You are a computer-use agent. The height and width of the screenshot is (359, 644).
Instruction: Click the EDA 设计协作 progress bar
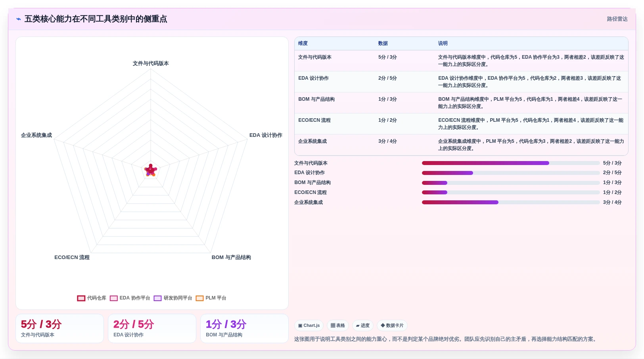pos(511,173)
